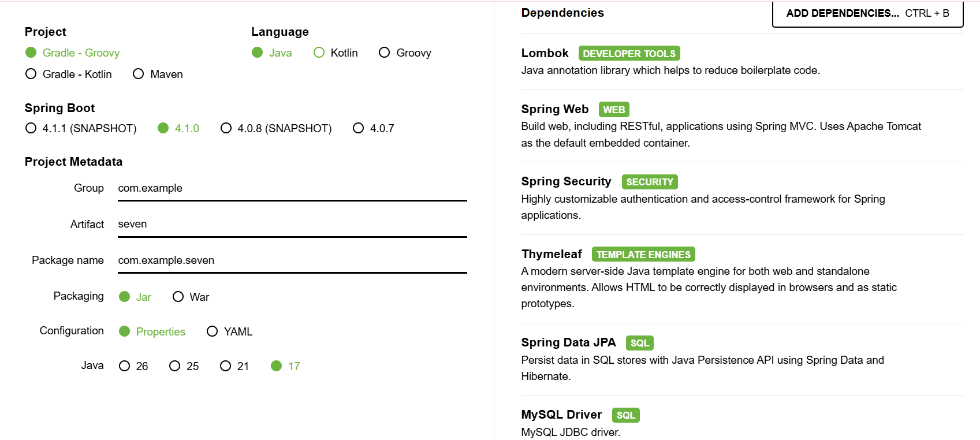Select the Thymeleaf dependency row

742,278
